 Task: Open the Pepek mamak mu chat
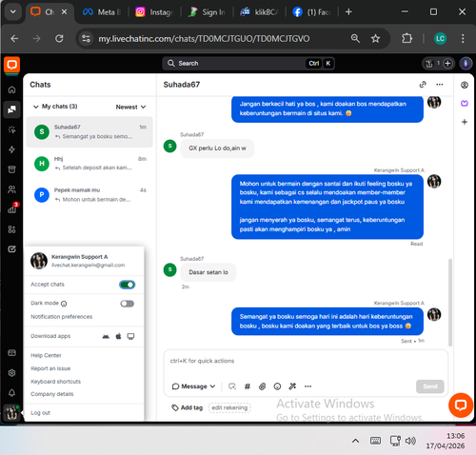(89, 194)
